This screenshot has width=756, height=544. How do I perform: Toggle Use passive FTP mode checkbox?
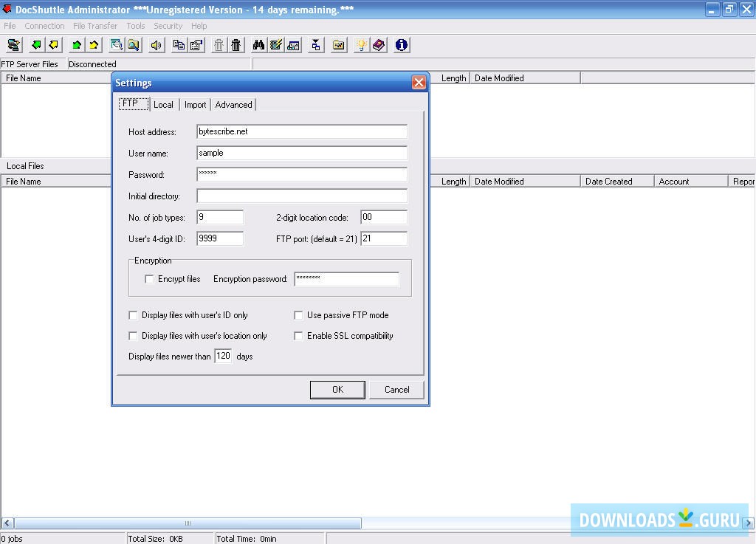(x=298, y=315)
